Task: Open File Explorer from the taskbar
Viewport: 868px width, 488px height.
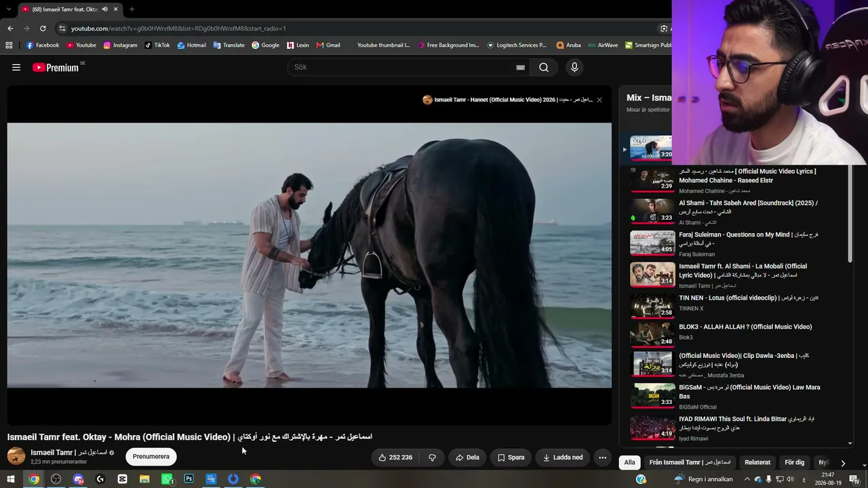Action: [x=144, y=479]
